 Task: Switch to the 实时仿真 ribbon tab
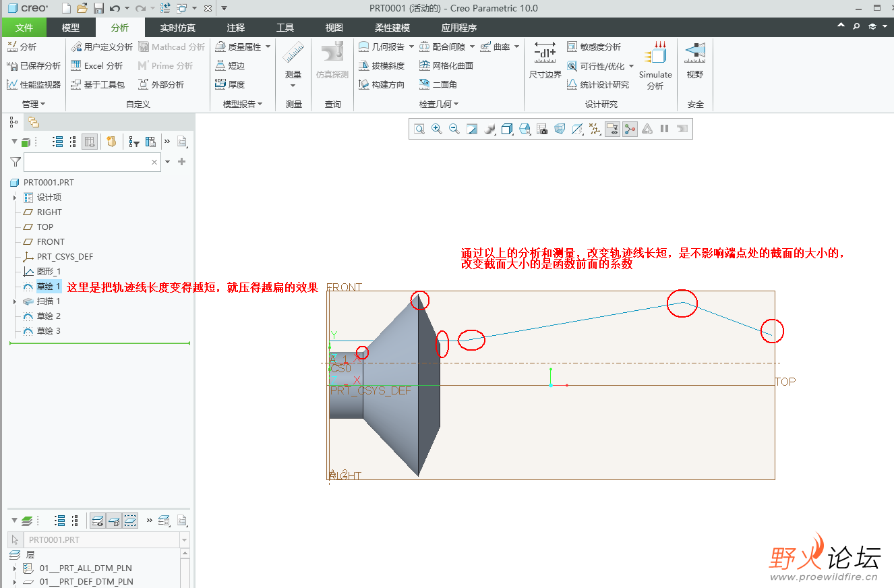pyautogui.click(x=178, y=28)
